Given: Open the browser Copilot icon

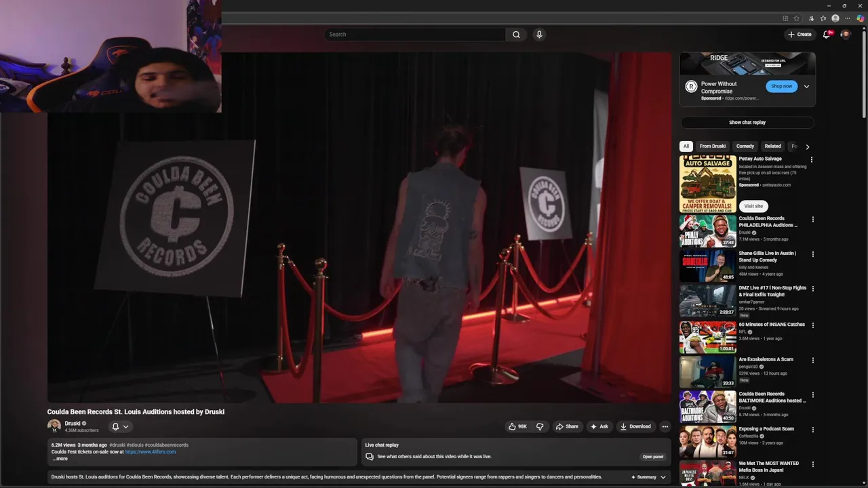Looking at the screenshot, I should [860, 18].
